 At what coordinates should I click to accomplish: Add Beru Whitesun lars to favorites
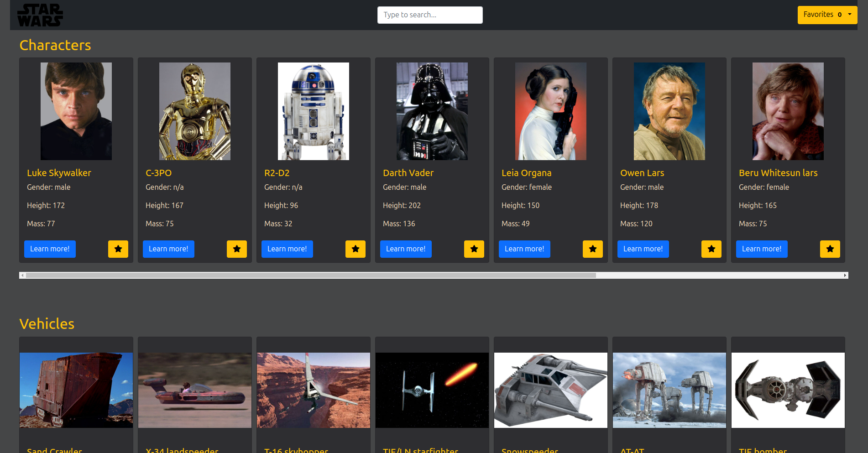click(830, 249)
